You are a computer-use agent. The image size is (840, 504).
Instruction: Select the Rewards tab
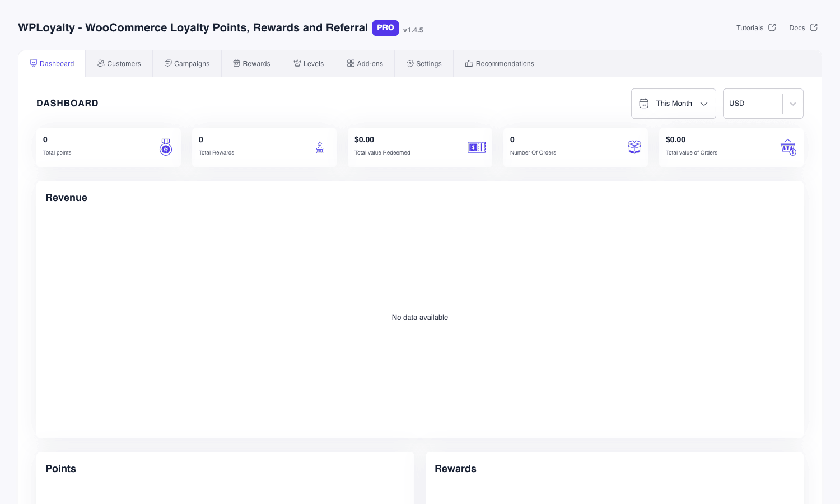252,64
